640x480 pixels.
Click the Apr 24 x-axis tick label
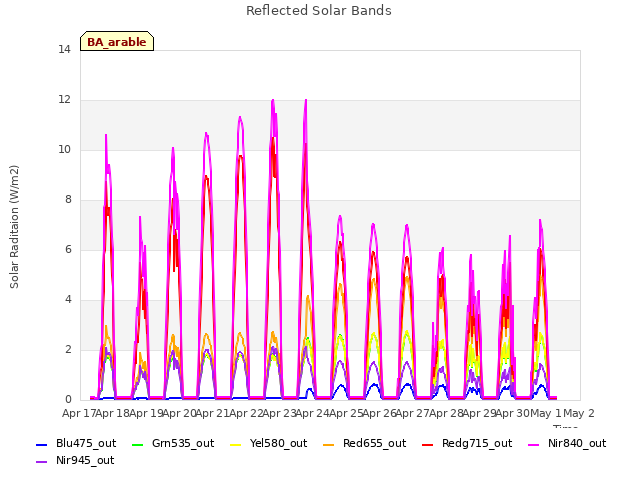pyautogui.click(x=312, y=413)
